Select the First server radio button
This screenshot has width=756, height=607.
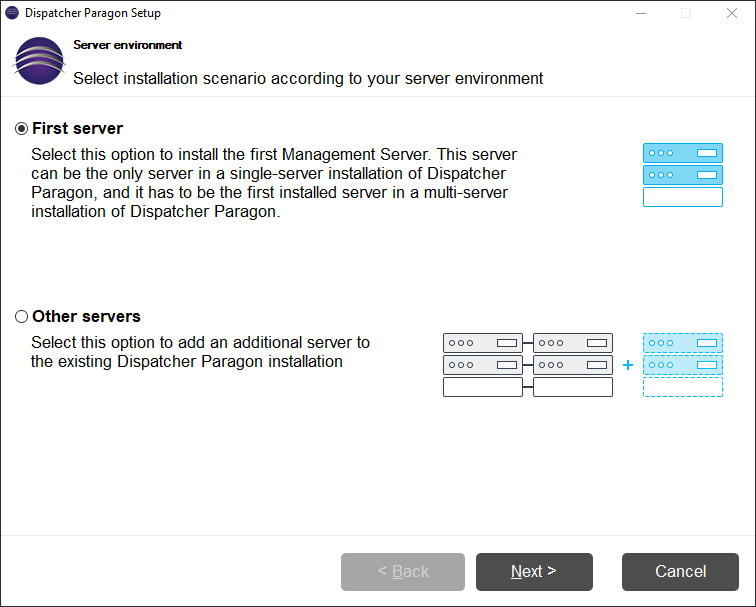click(x=22, y=129)
